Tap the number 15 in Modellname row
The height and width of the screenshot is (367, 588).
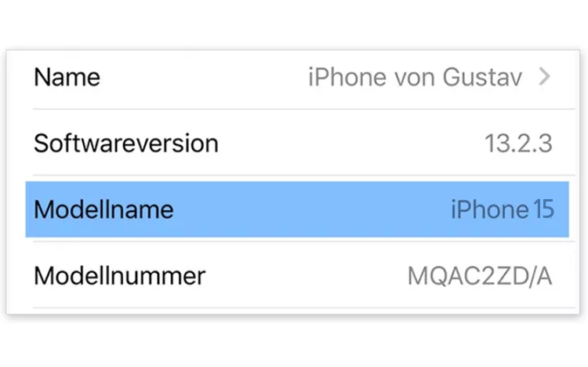pyautogui.click(x=543, y=209)
